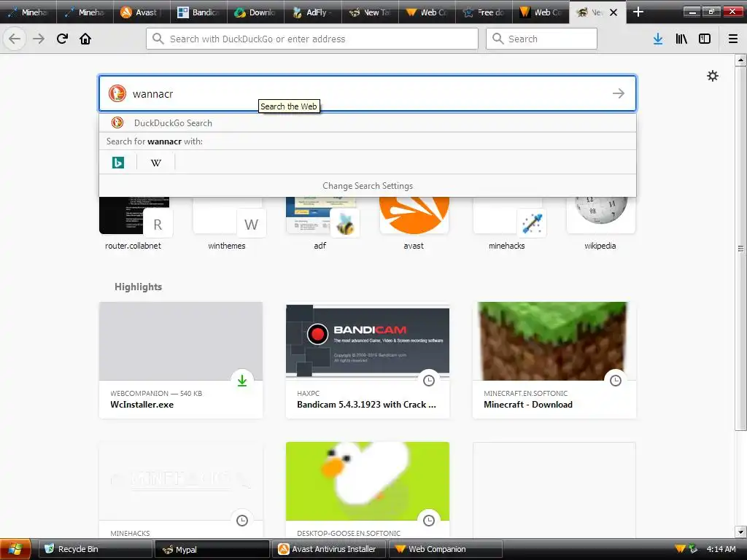This screenshot has height=560, width=747.
Task: Open Change Search Settings
Action: [368, 186]
